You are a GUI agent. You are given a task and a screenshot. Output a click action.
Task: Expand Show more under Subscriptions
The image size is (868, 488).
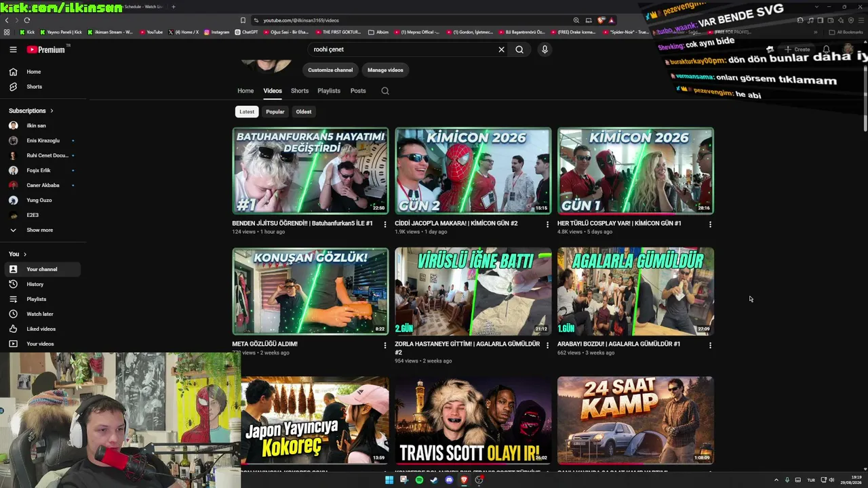pos(42,230)
